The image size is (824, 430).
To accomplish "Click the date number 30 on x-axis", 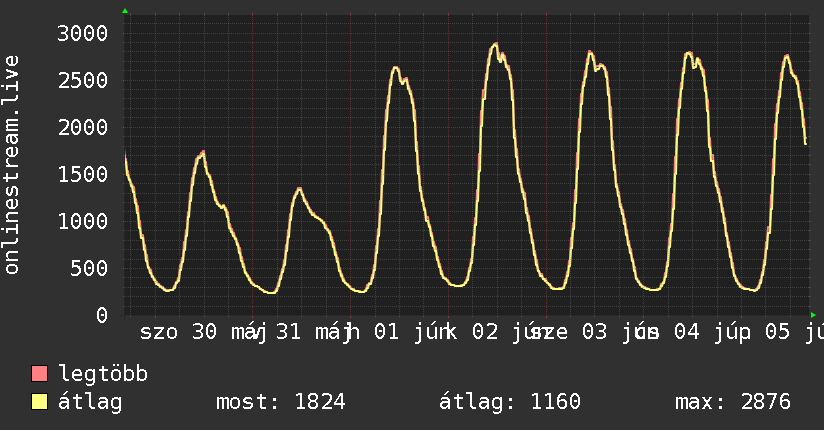I will 204,332.
